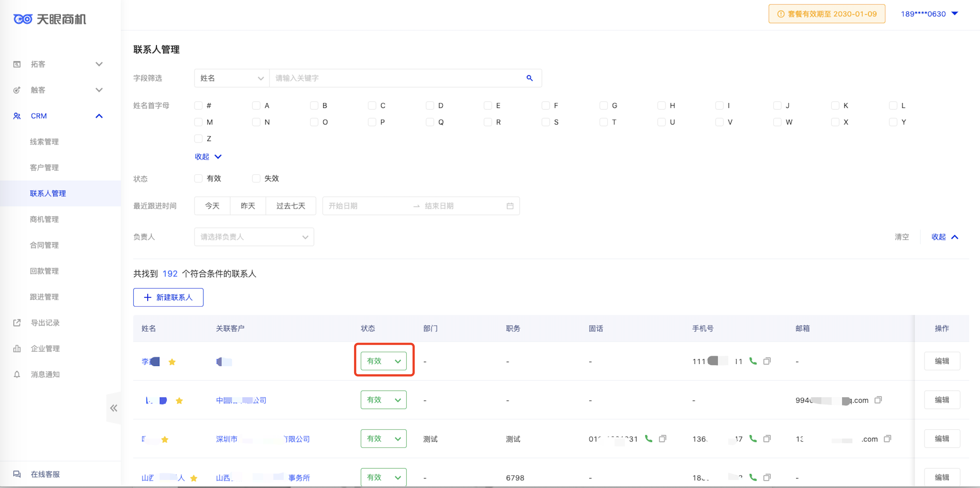Select the 过去七天 time range option

pos(291,206)
